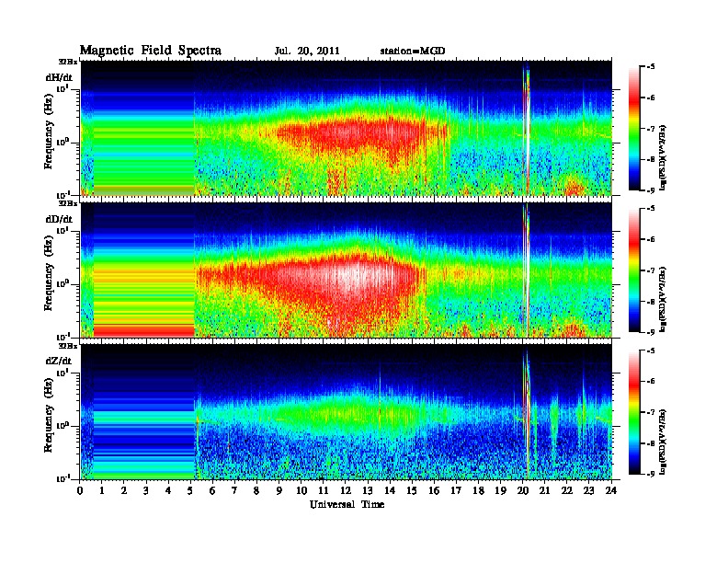This screenshot has width=728, height=563.
Task: Click the 20 UT vertical spike in dH/dt plot
Action: tap(527, 128)
